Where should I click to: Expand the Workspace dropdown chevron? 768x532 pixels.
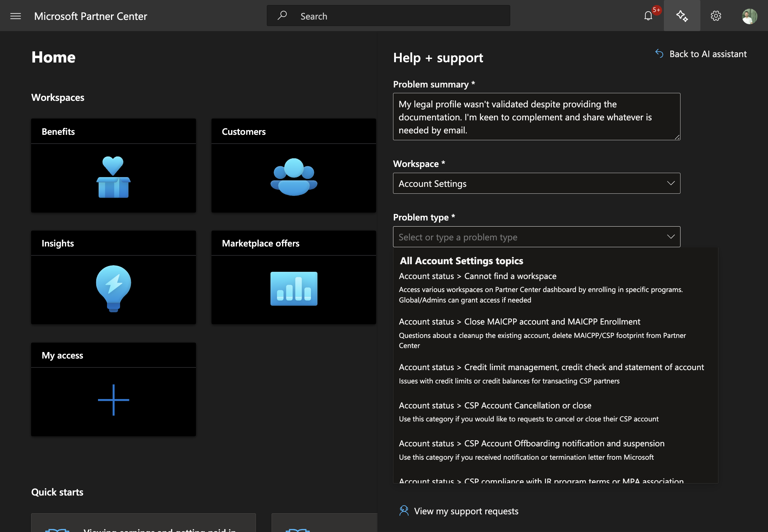(x=671, y=183)
